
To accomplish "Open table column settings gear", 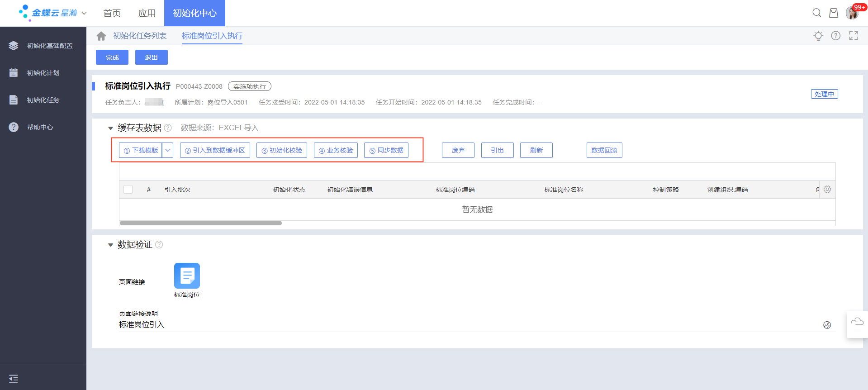I will [x=827, y=190].
